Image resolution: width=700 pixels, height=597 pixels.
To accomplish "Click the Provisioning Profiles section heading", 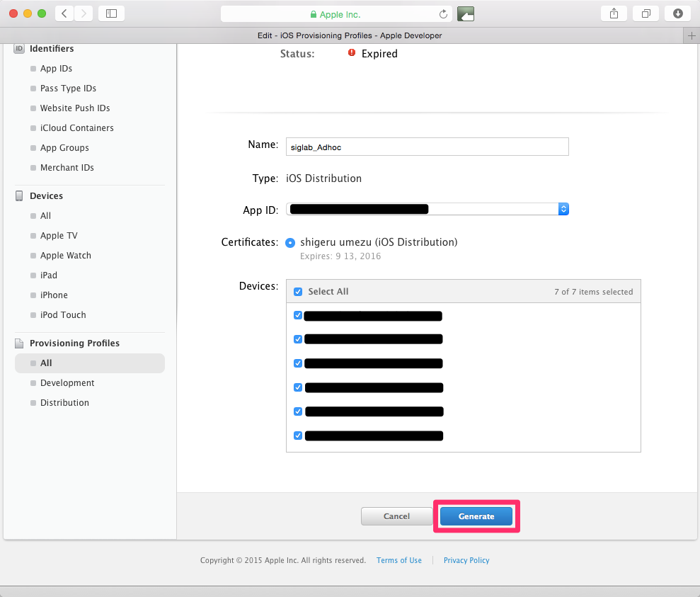I will pos(74,343).
